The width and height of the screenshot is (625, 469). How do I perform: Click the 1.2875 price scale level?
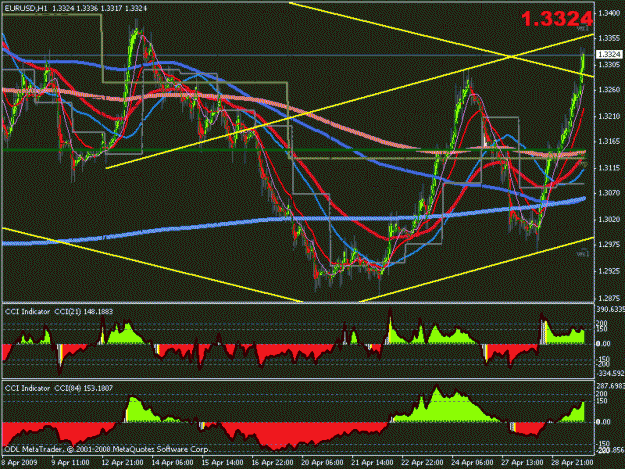pyautogui.click(x=609, y=298)
